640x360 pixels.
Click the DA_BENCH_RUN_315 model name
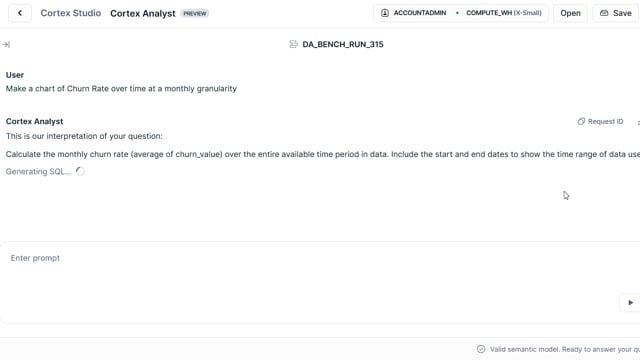point(343,44)
